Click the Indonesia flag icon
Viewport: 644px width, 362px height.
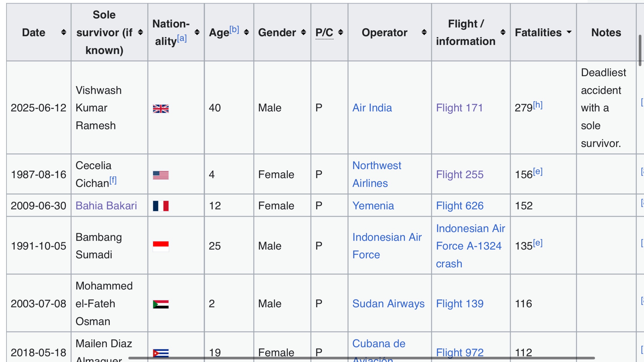[x=161, y=246]
